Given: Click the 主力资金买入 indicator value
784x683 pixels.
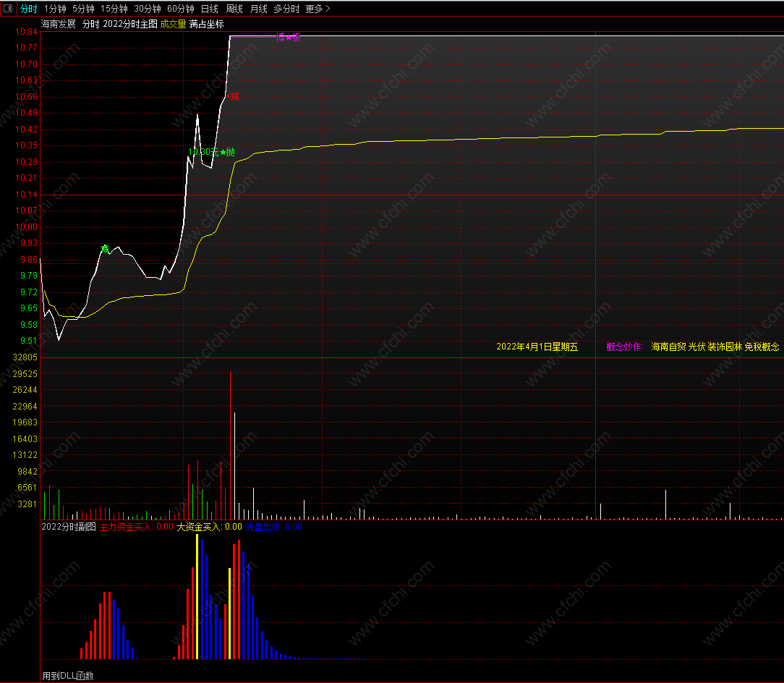Looking at the screenshot, I should tap(137, 527).
